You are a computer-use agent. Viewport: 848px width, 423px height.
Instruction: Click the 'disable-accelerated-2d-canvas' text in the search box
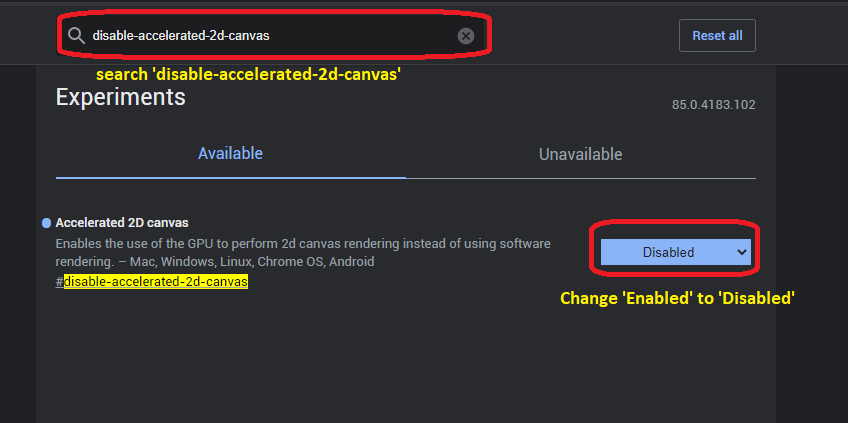point(181,36)
